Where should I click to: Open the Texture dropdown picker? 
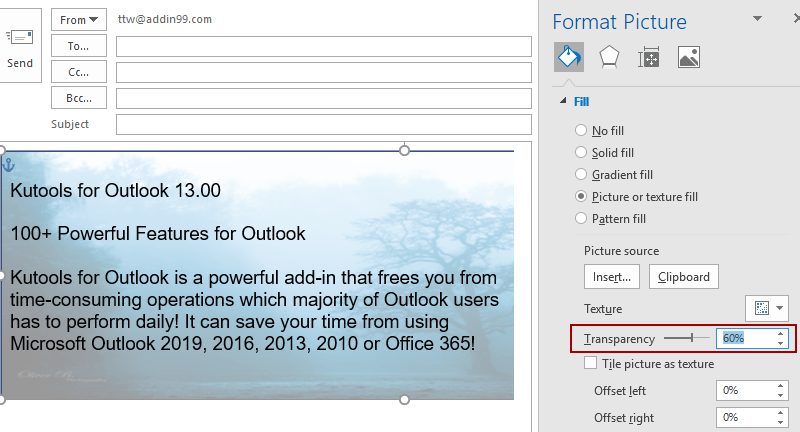(766, 308)
